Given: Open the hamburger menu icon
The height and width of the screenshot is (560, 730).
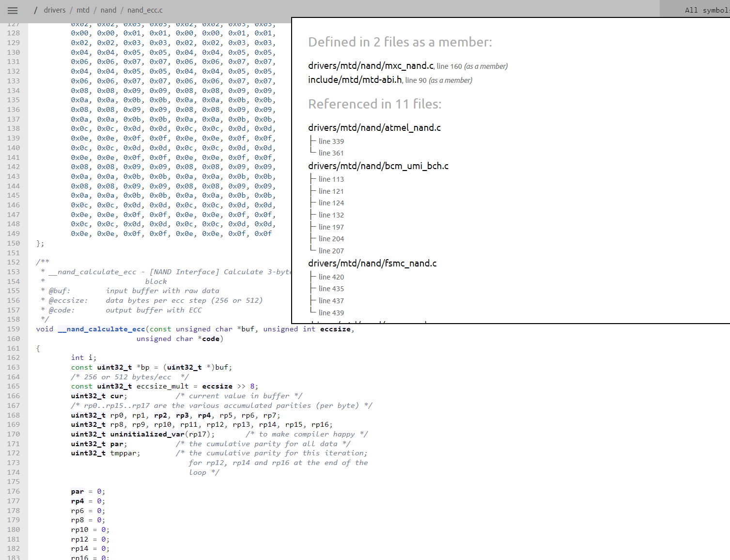Looking at the screenshot, I should (x=13, y=10).
